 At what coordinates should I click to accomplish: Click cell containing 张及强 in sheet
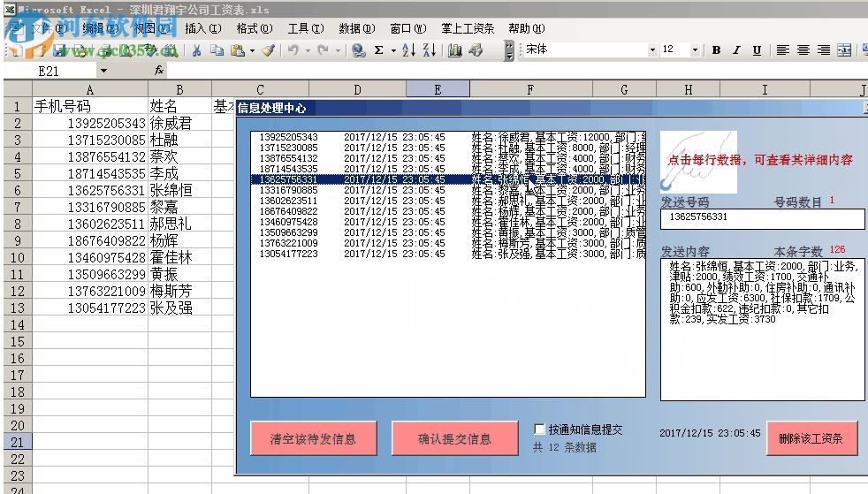180,308
